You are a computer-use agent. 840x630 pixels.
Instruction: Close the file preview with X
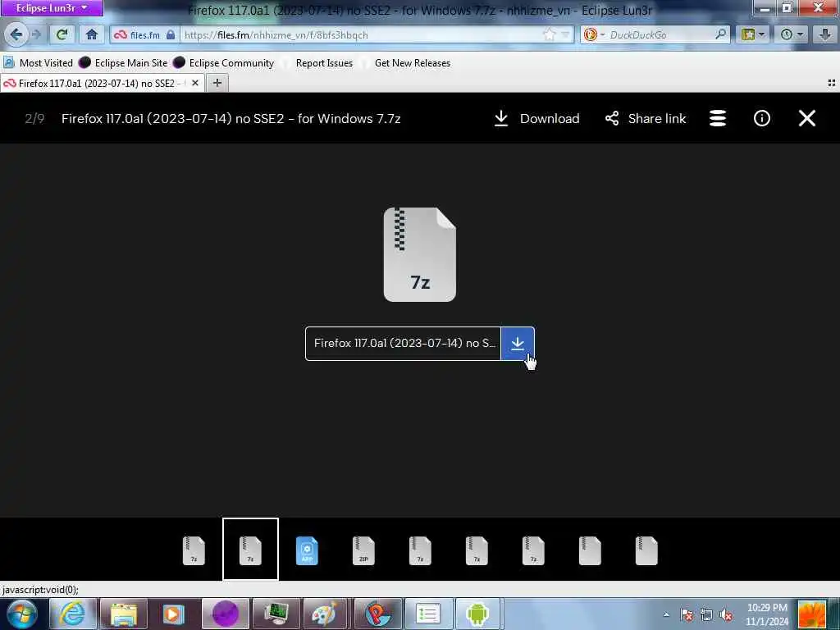[x=807, y=118]
